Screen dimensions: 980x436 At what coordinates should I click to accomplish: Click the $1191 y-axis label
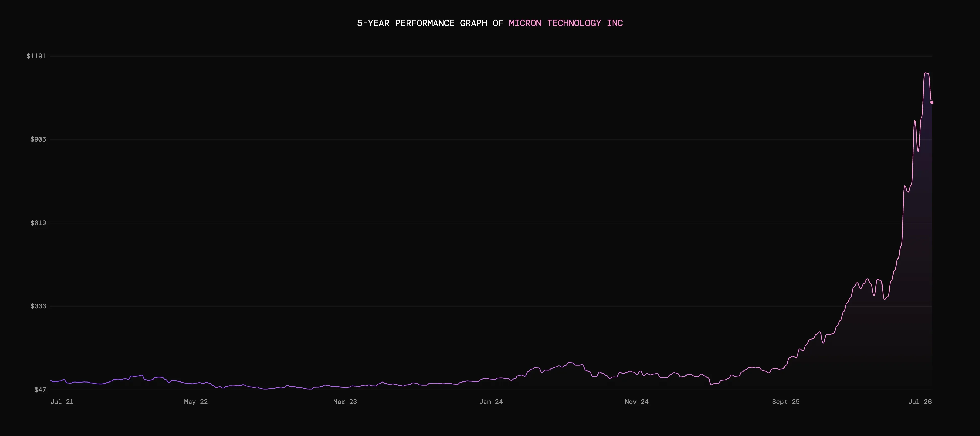[36, 56]
